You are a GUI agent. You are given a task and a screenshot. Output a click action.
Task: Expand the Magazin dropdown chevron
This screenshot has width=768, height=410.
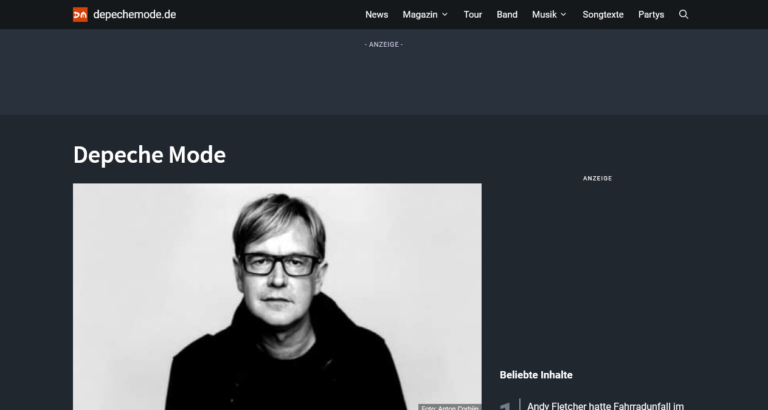pyautogui.click(x=445, y=15)
